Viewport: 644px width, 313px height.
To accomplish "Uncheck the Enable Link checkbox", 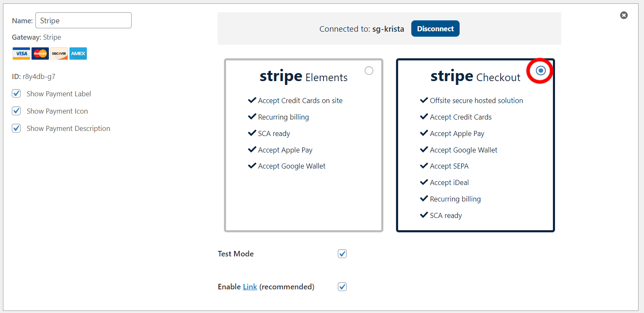I will pos(342,287).
